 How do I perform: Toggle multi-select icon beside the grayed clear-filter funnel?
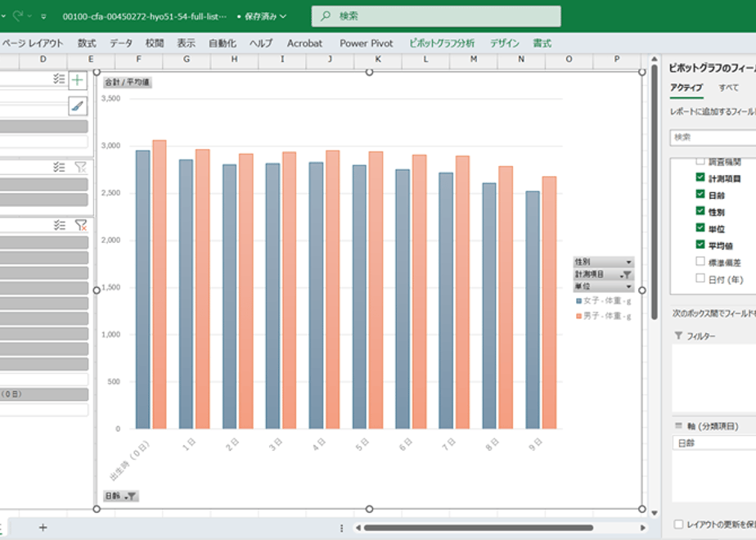[59, 167]
